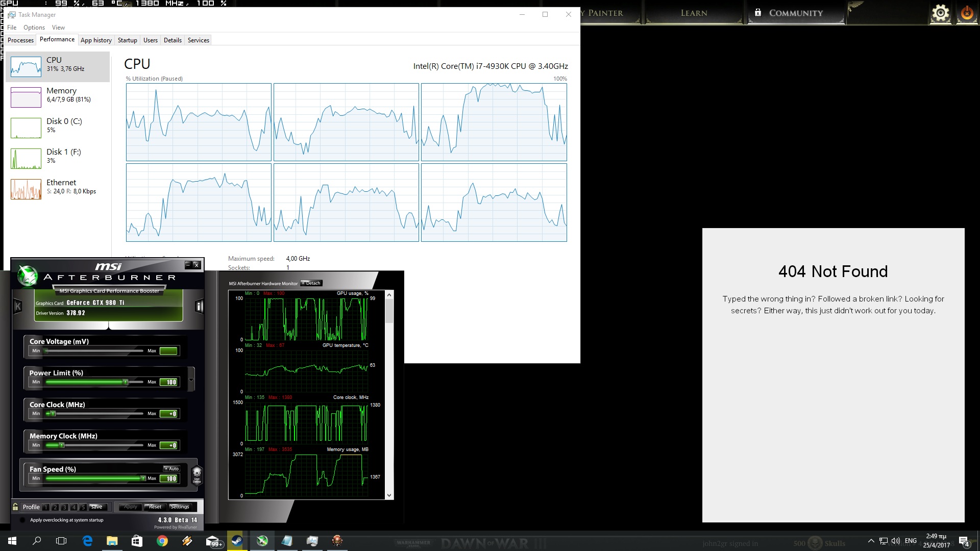This screenshot has height=551, width=980.
Task: Enable Apply overclocking at system startup
Action: click(x=22, y=520)
